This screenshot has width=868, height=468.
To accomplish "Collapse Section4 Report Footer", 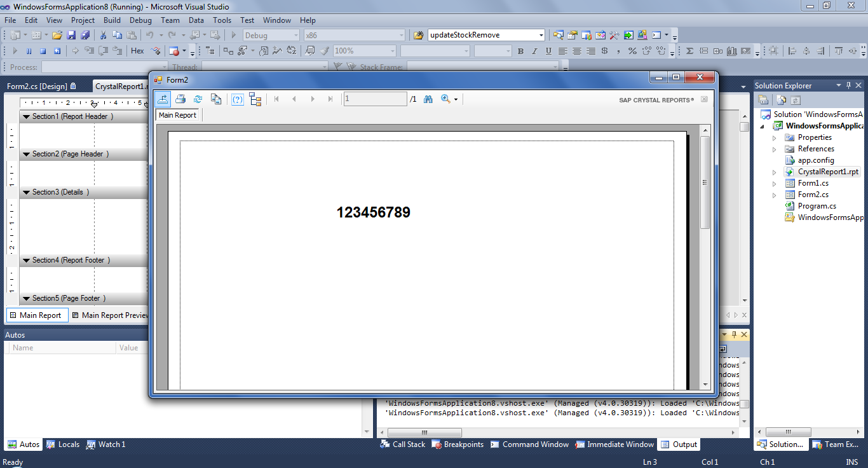I will click(26, 260).
